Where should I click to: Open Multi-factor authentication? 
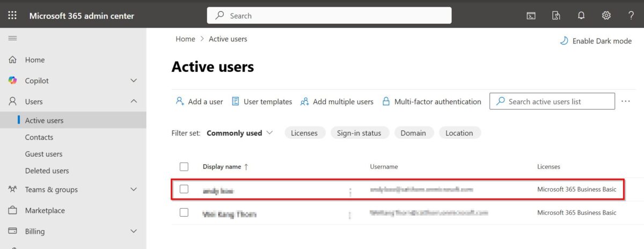[431, 101]
